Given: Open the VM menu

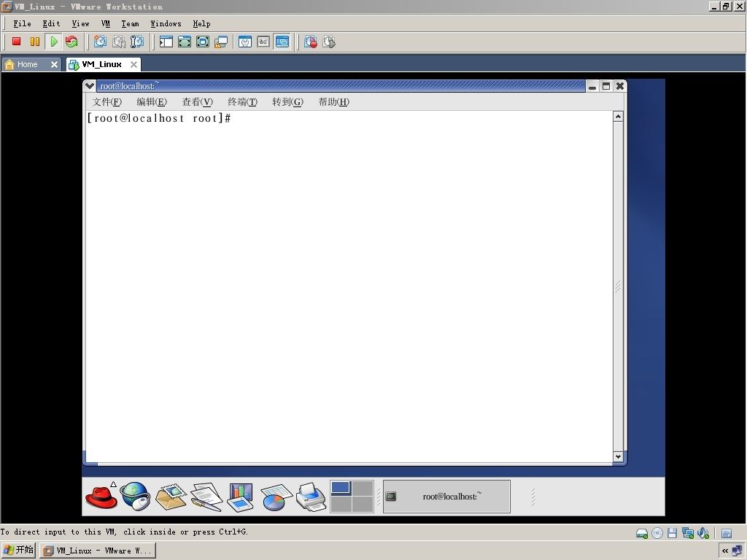Looking at the screenshot, I should (105, 23).
